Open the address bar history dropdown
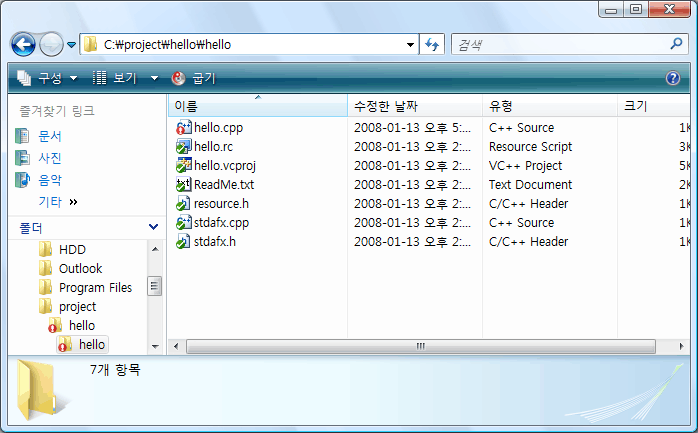Image resolution: width=698 pixels, height=433 pixels. 410,45
